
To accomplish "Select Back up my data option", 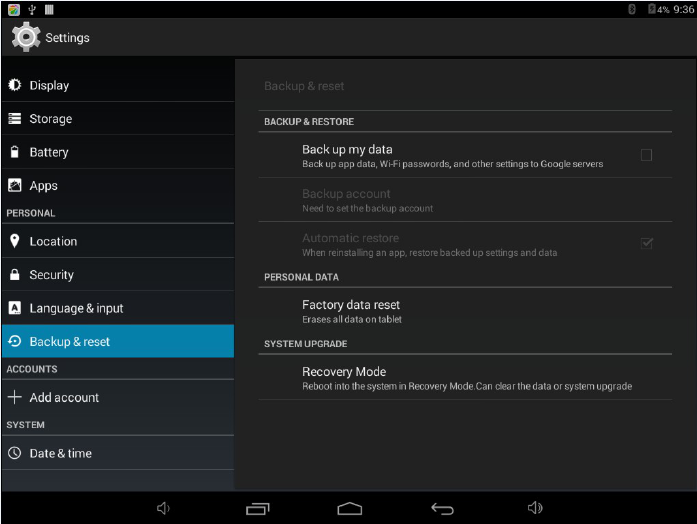I will point(465,155).
